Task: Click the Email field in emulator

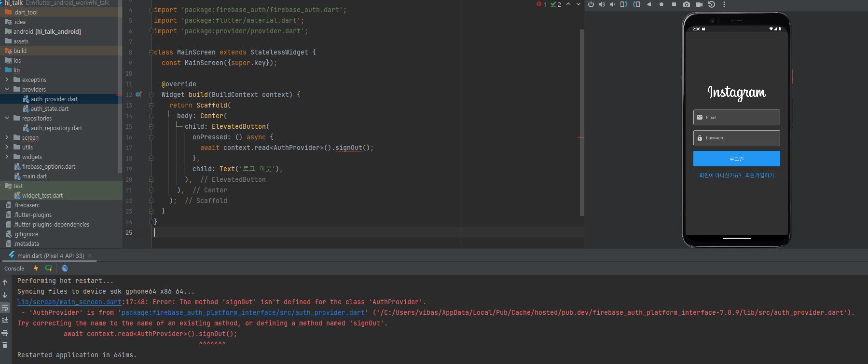Action: click(736, 117)
